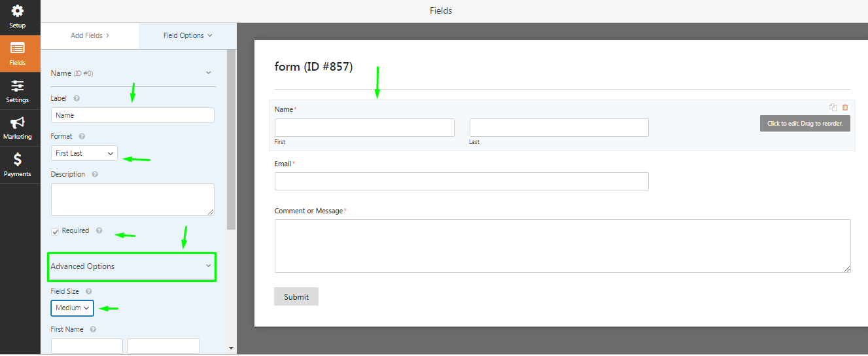868x356 pixels.
Task: Open the Setup gear icon in sidebar
Action: click(18, 11)
